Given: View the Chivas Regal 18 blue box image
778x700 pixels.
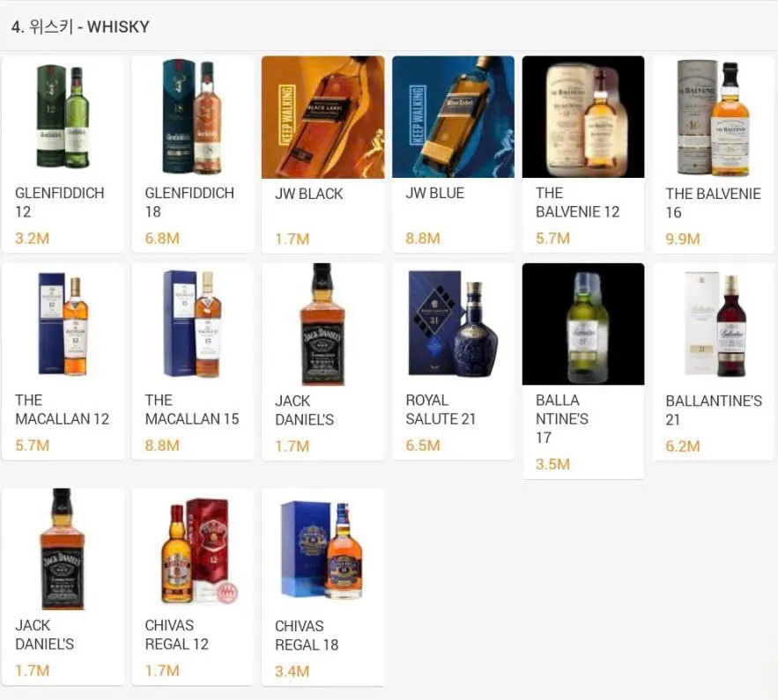Looking at the screenshot, I should pos(323,549).
